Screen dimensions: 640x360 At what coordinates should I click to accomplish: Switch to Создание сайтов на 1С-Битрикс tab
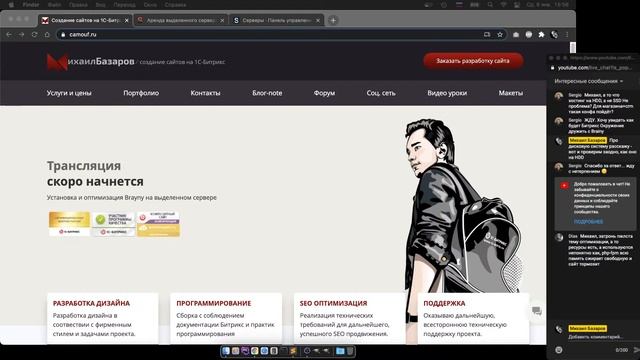point(85,20)
